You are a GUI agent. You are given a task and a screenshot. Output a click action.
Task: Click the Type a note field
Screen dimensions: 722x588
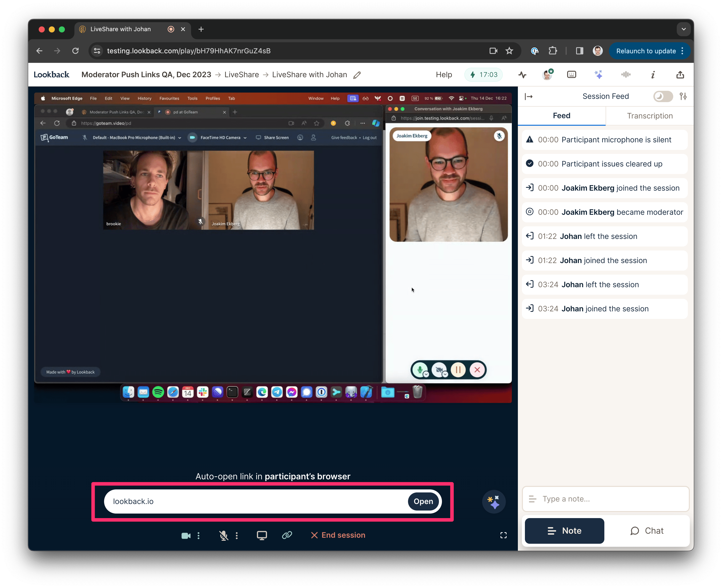point(605,499)
